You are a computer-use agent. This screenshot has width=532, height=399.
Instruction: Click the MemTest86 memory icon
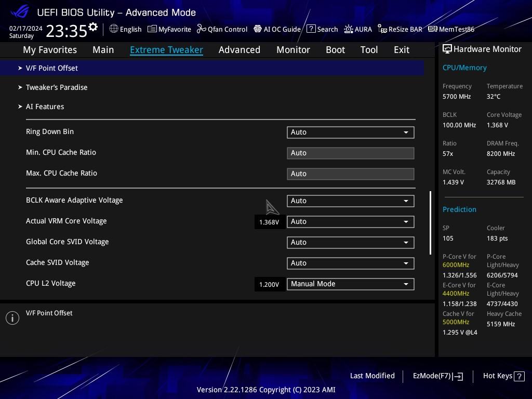(x=433, y=29)
